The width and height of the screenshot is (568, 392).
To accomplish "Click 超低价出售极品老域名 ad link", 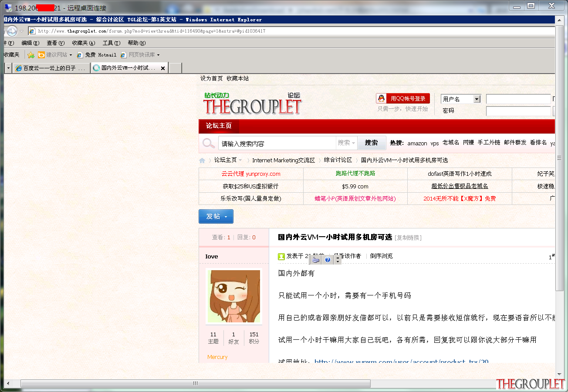I will click(x=460, y=186).
